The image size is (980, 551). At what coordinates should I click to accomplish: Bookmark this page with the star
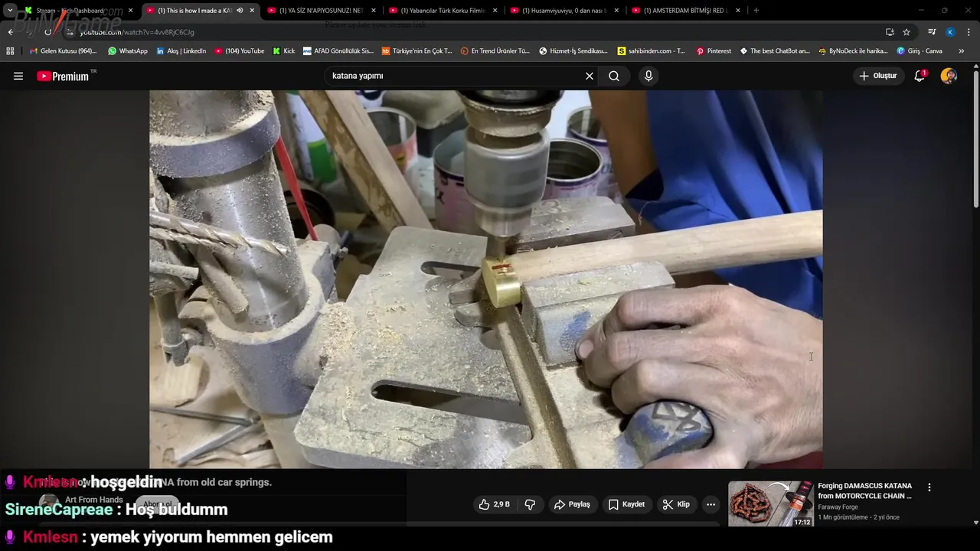click(x=906, y=32)
